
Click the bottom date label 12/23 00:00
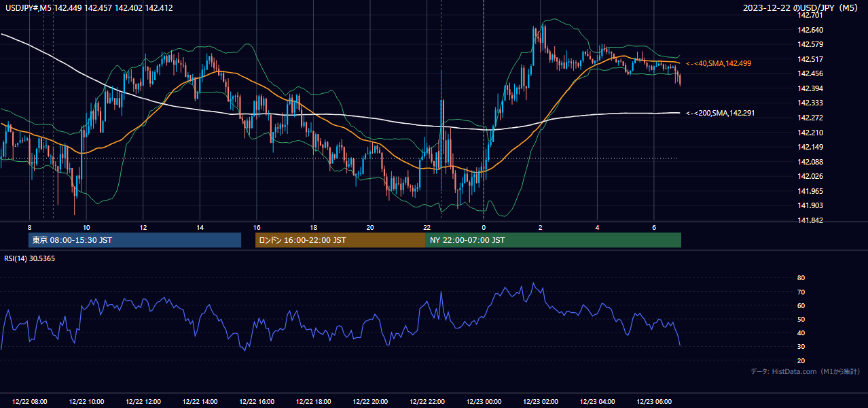pyautogui.click(x=484, y=402)
